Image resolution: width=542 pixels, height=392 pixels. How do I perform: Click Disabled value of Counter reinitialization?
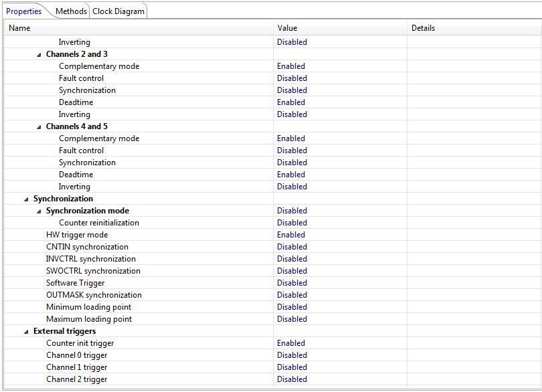click(292, 223)
